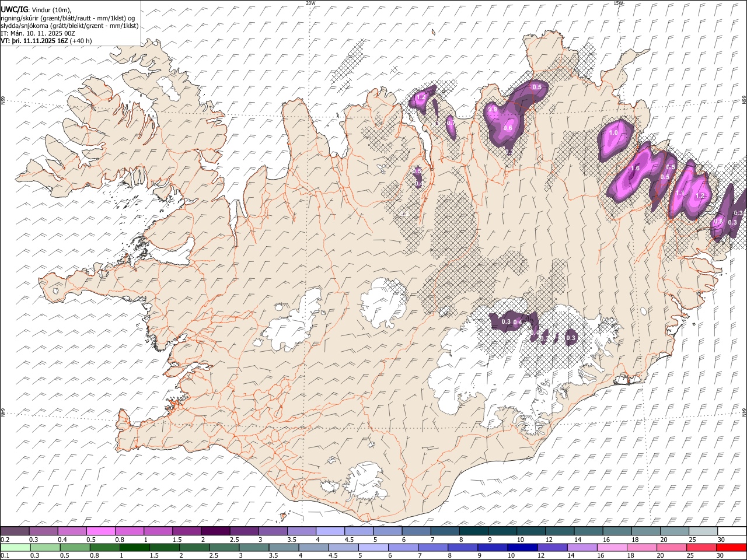This screenshot has height=560, width=747.
Task: Pick the 3 grey-green swatch in lower legend
Action: [x=254, y=548]
